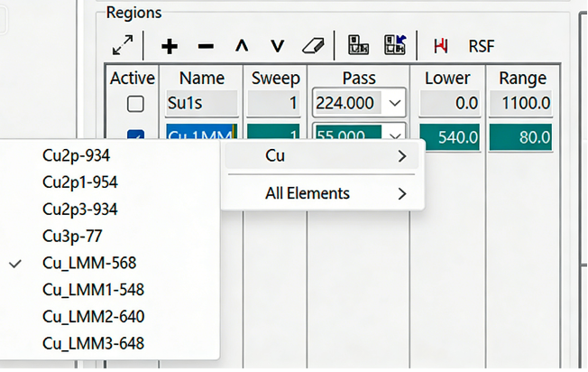
Task: Click the Active column header
Action: point(133,78)
